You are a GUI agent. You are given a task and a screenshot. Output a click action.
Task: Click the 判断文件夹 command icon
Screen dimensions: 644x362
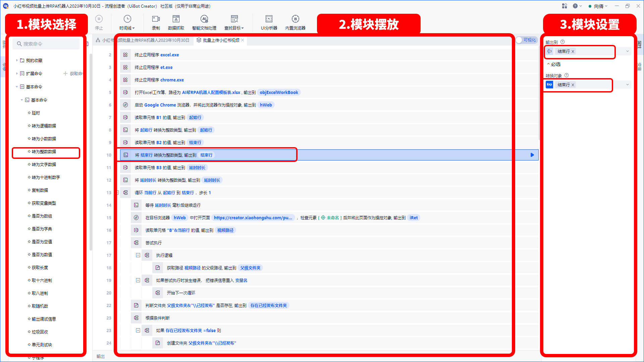coord(136,305)
